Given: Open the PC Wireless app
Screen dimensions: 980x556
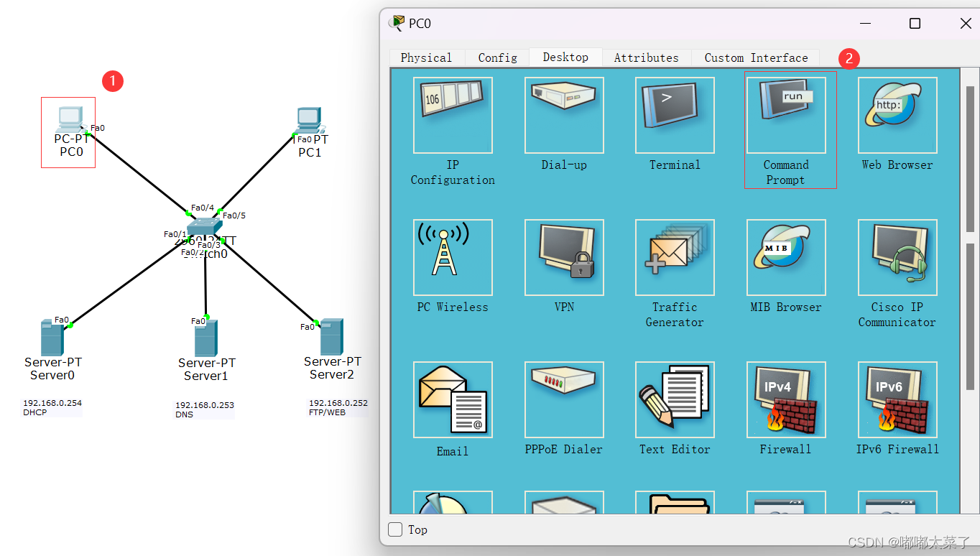Looking at the screenshot, I should pos(453,258).
